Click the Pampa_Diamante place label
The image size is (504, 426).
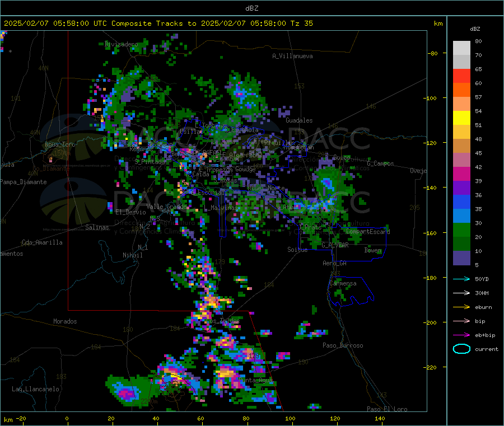click(x=23, y=182)
